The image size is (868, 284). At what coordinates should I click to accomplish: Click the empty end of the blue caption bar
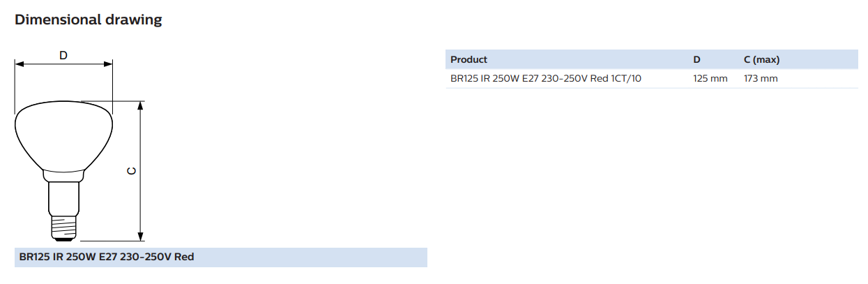(x=314, y=257)
